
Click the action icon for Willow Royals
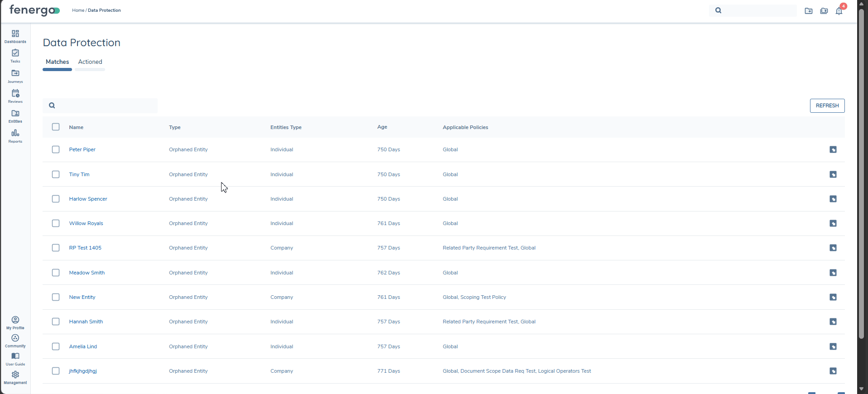(x=833, y=223)
